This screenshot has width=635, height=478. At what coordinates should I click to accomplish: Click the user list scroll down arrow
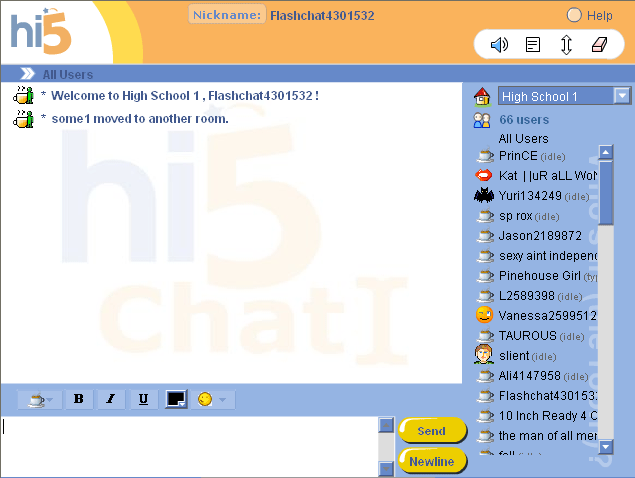click(x=605, y=447)
